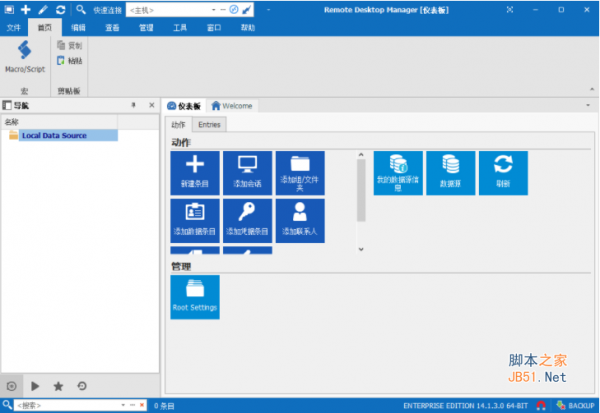Click the 粘贴 (paste) ribbon button
600x413 pixels.
click(x=70, y=60)
